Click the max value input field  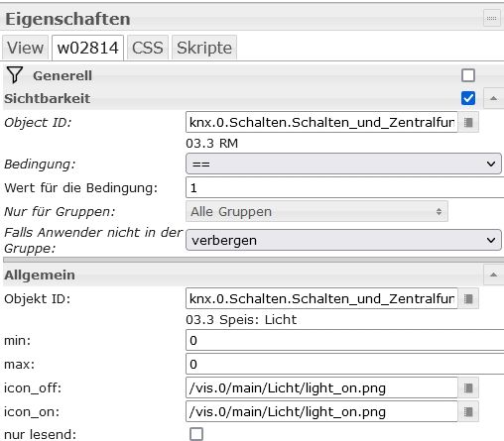(x=345, y=364)
